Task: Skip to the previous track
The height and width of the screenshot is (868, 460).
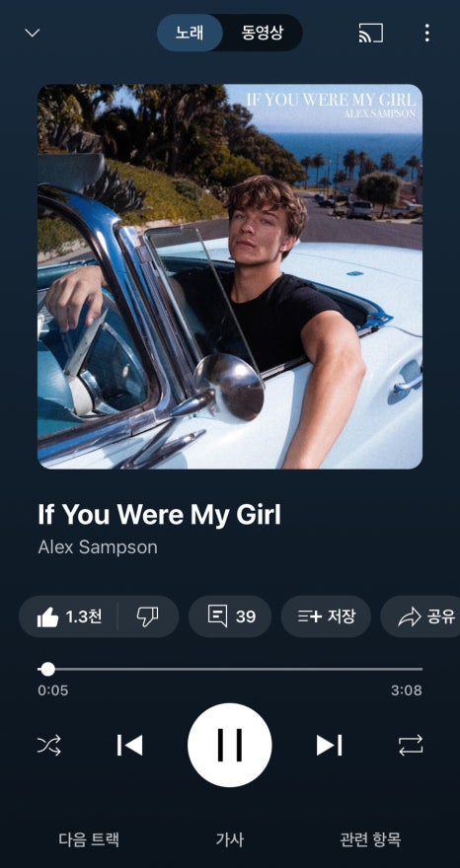Action: pyautogui.click(x=130, y=745)
